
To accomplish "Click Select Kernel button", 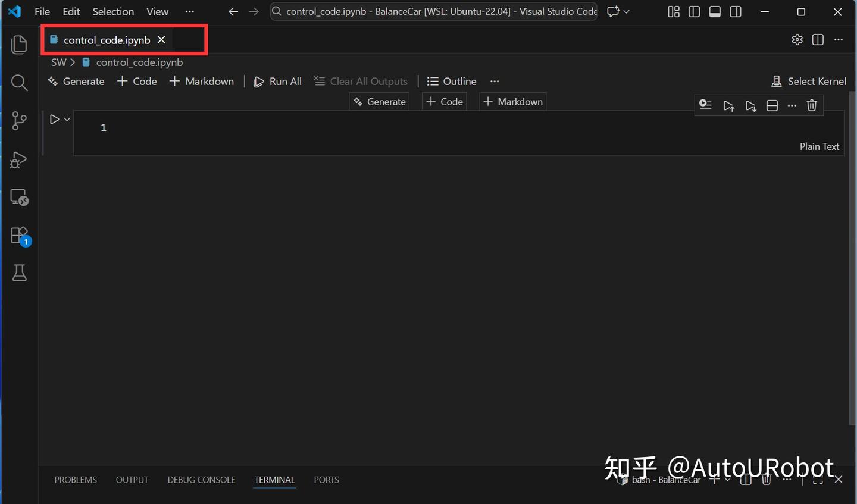I will pos(809,82).
